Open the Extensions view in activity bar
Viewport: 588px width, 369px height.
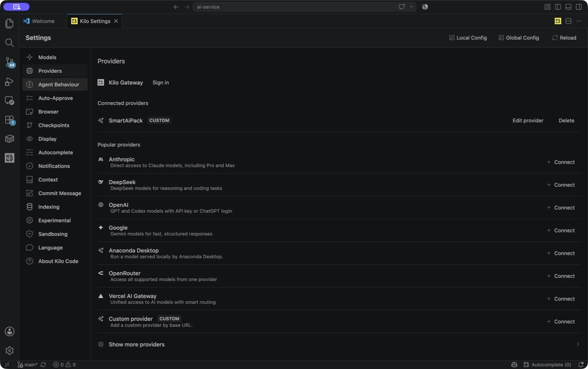(9, 120)
